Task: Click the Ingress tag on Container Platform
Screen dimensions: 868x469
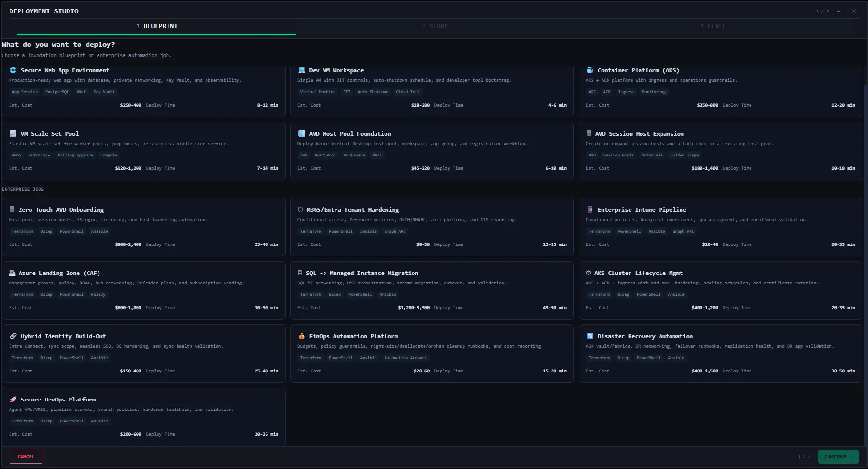Action: (x=626, y=92)
